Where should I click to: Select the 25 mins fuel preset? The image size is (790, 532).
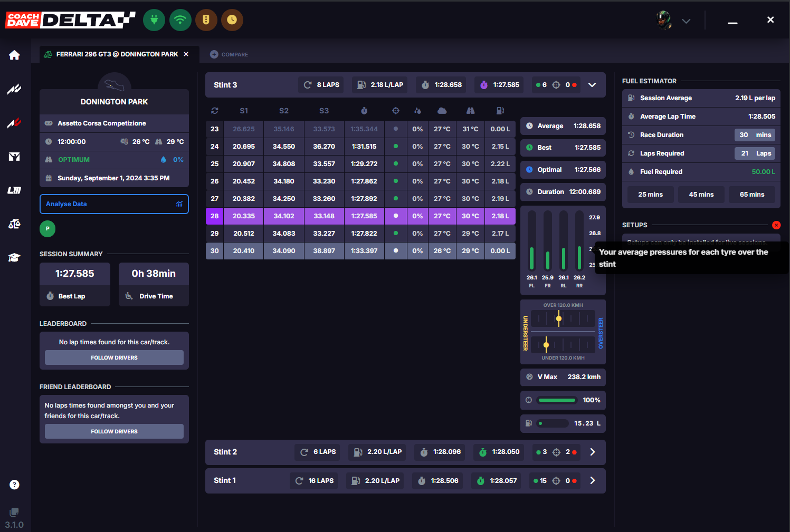(x=650, y=195)
